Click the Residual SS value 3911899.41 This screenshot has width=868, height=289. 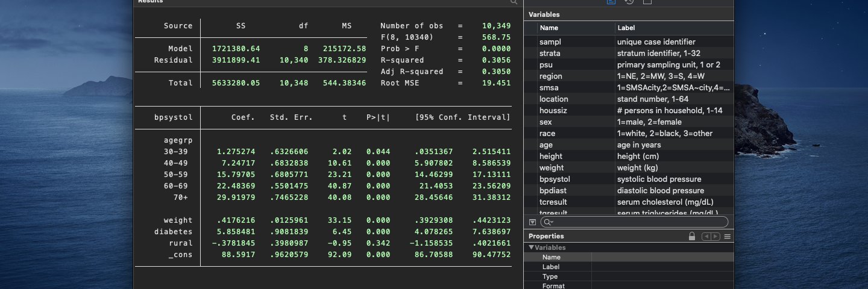pos(236,60)
